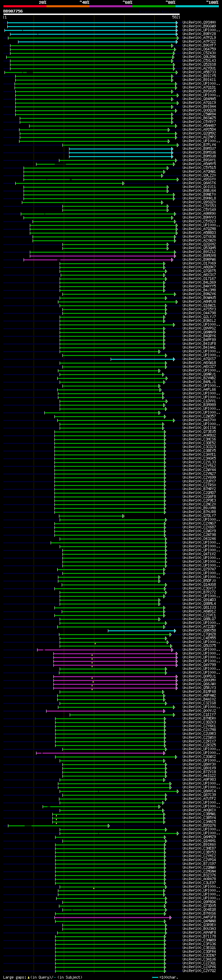The height and width of the screenshot is (980, 222).
Task: Click the UniRef100_C5YD23 label
Action: [x=199, y=221]
